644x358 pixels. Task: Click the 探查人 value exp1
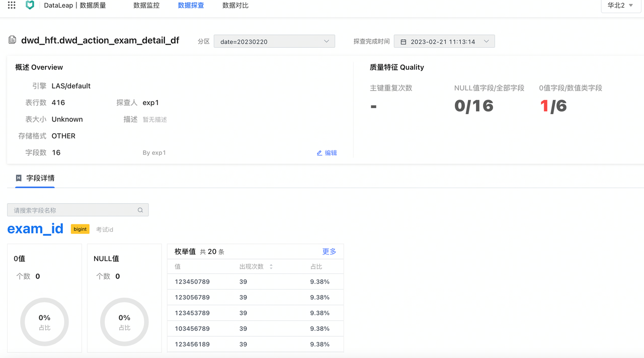150,103
